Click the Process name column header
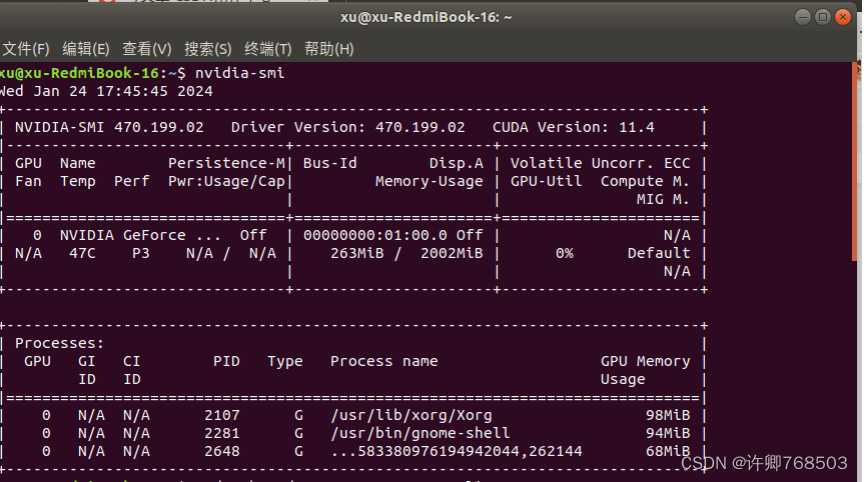864x482 pixels. click(384, 361)
